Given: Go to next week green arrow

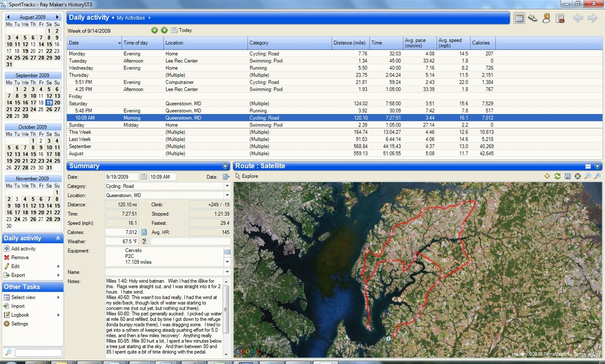Looking at the screenshot, I should click(164, 30).
